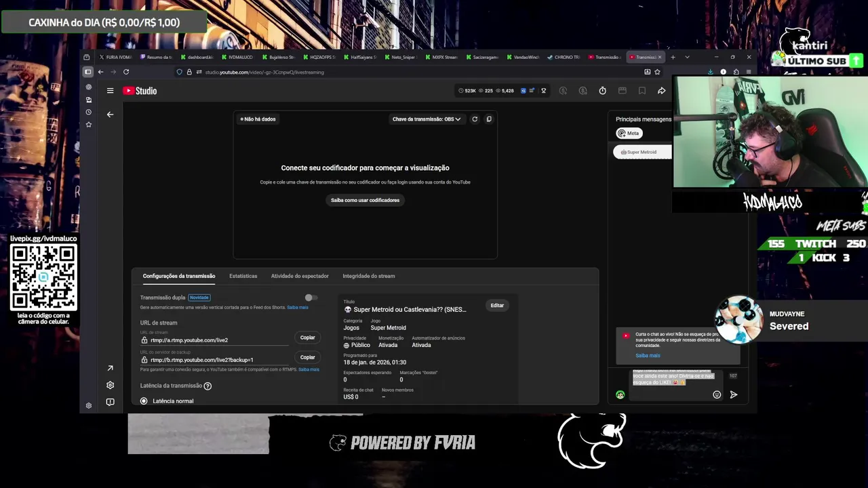
Task: Open the clapperboard icon in Studio header
Action: (x=622, y=91)
